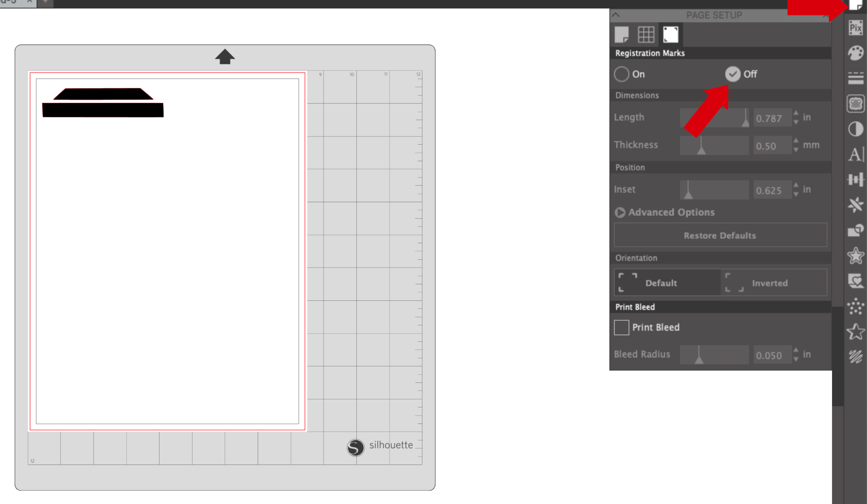
Task: Select the Image Effects icon
Action: point(856,129)
